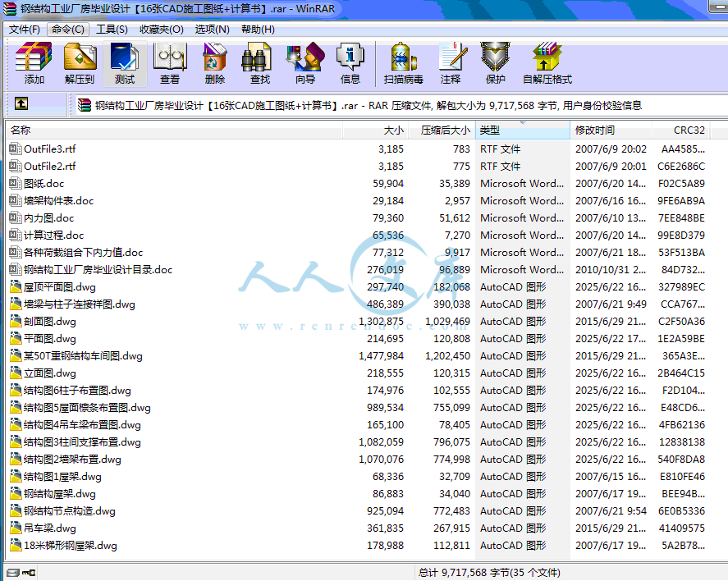
Task: Select the file 墙梁与柱子连接祥图.dwg
Action: [x=80, y=304]
